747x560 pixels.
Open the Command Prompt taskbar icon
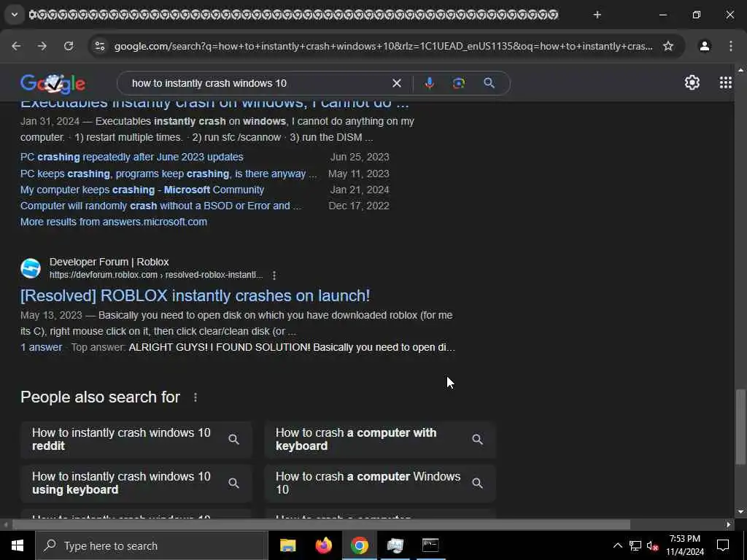[430, 545]
